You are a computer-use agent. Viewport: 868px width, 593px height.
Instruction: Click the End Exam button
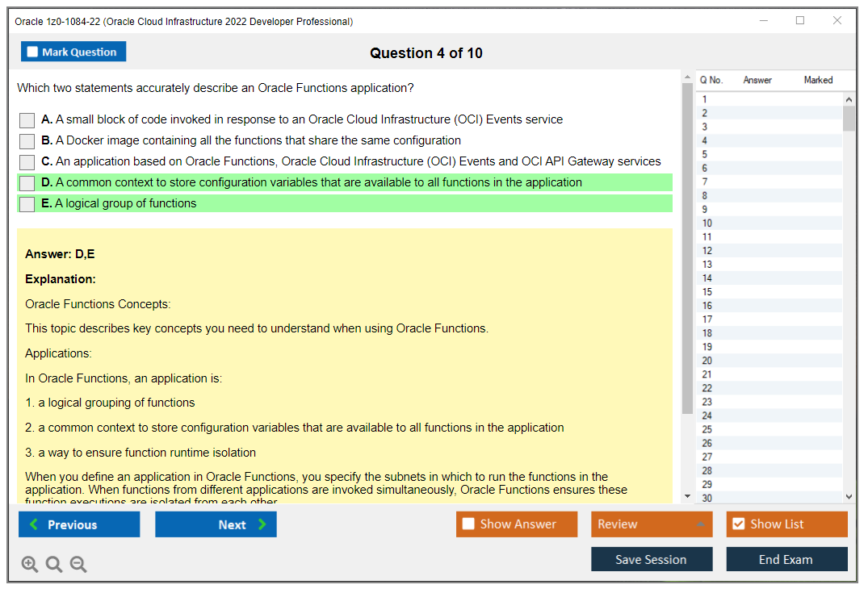click(786, 559)
